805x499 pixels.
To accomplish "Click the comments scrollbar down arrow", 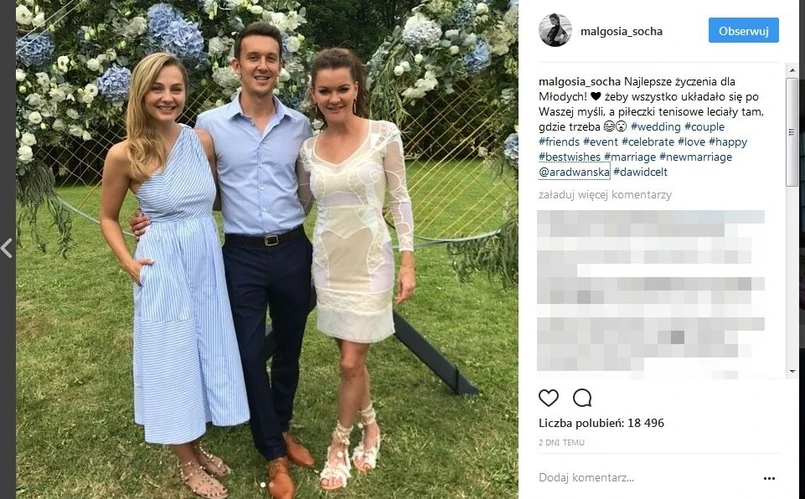I will pos(792,371).
